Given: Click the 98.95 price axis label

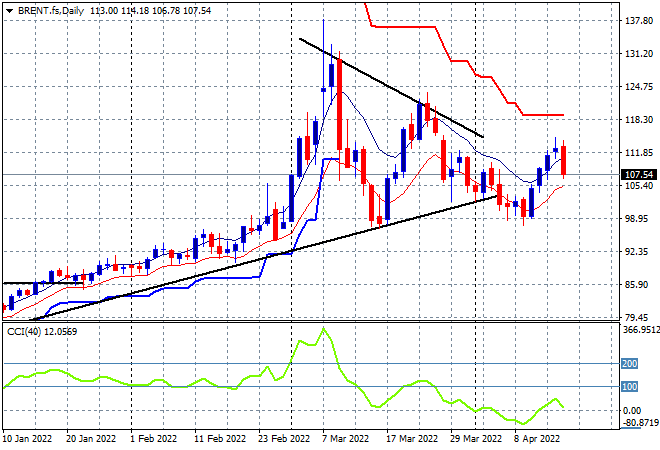Looking at the screenshot, I should point(639,218).
